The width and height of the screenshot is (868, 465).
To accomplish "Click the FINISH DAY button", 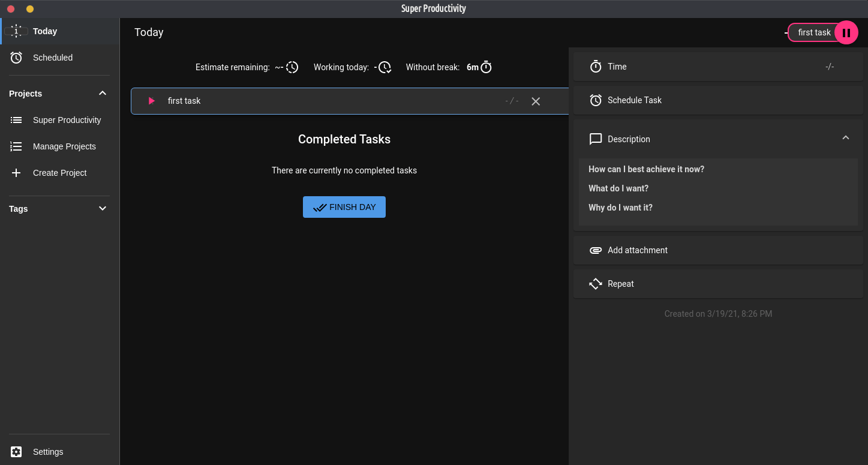I will (x=344, y=207).
